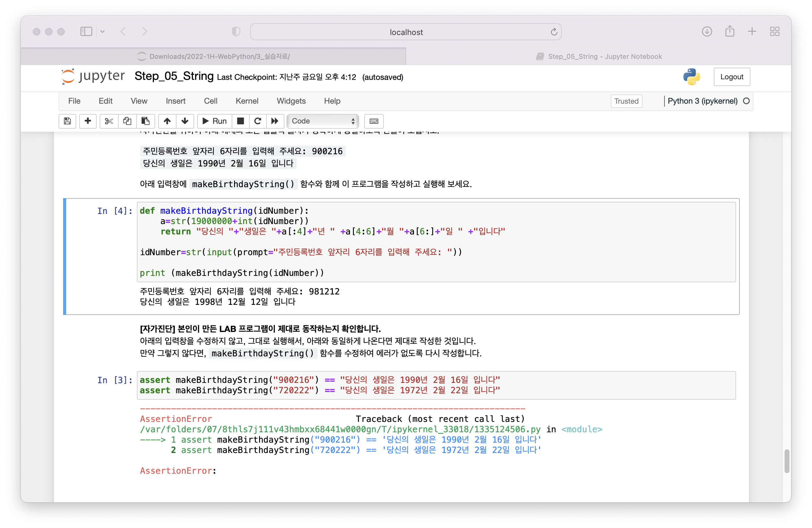The image size is (812, 528).
Task: Open the File menu
Action: [x=74, y=101]
